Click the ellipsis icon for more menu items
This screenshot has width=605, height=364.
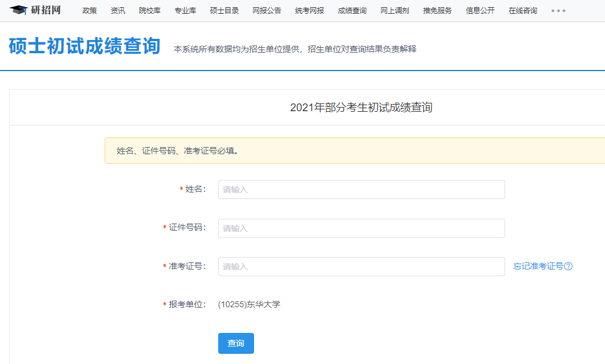tap(558, 10)
